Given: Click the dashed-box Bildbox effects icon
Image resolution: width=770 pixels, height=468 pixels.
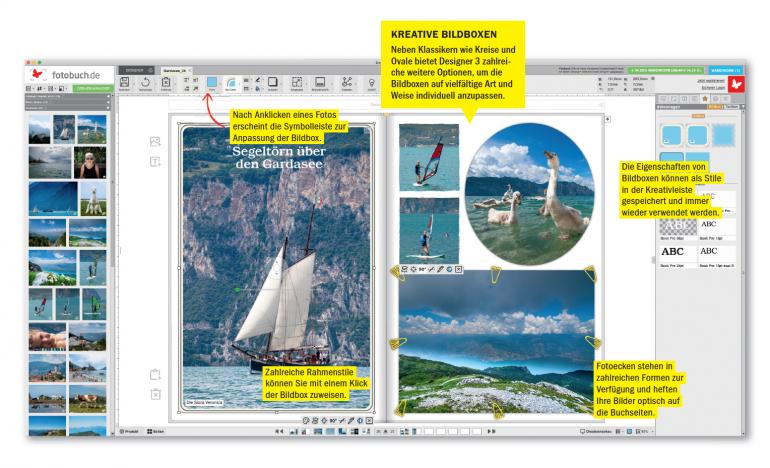Looking at the screenshot, I should click(x=297, y=82).
